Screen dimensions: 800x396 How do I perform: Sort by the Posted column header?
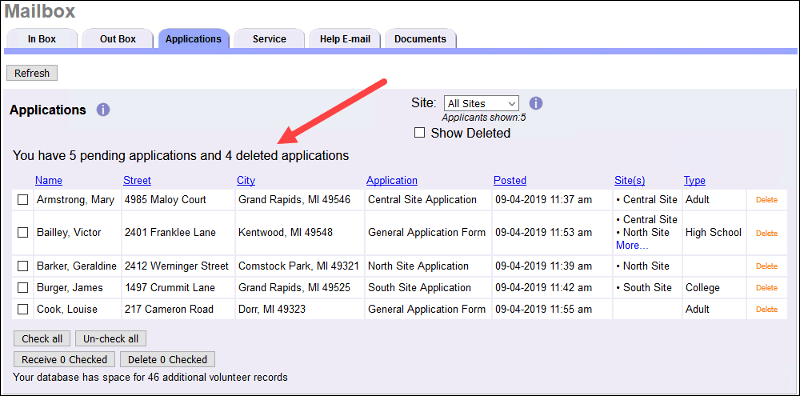510,180
